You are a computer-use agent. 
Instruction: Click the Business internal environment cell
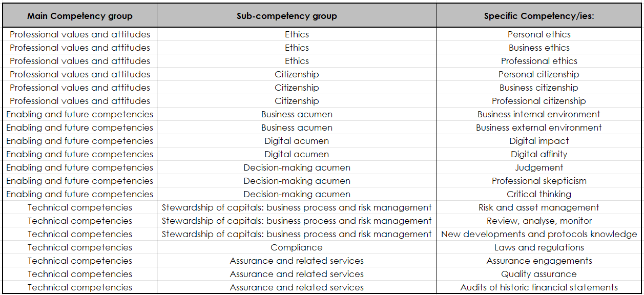[x=539, y=114]
